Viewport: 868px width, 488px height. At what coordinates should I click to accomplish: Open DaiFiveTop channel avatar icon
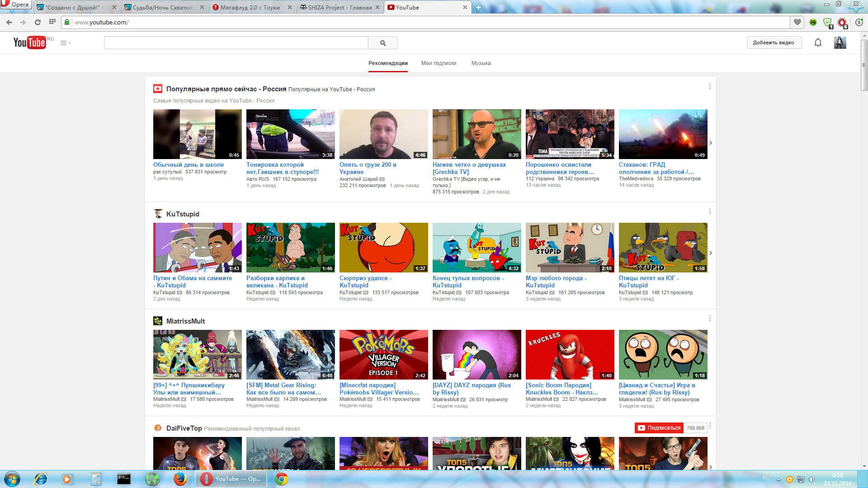pyautogui.click(x=158, y=428)
